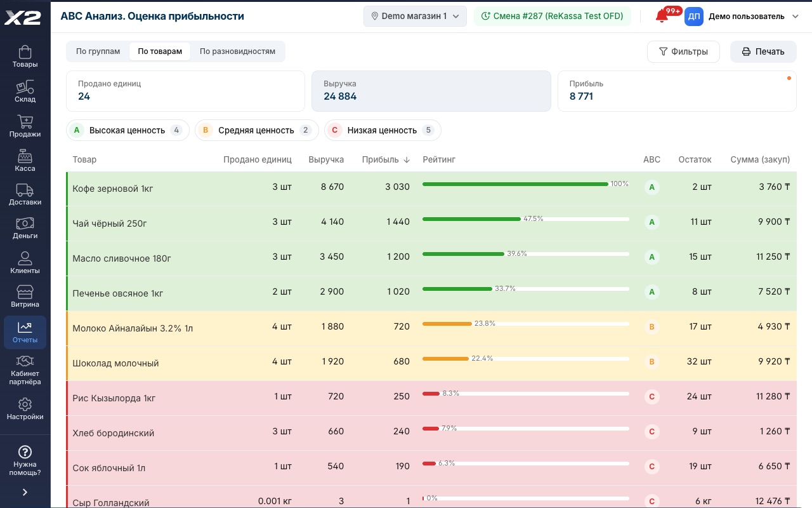The image size is (812, 508).
Task: Open the Demo магазин 1 store dropdown
Action: [415, 16]
